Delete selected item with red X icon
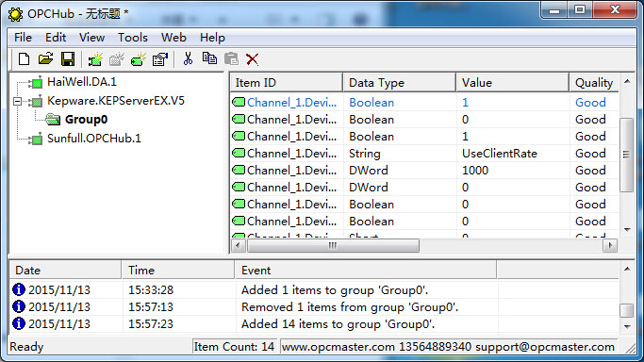 click(252, 59)
